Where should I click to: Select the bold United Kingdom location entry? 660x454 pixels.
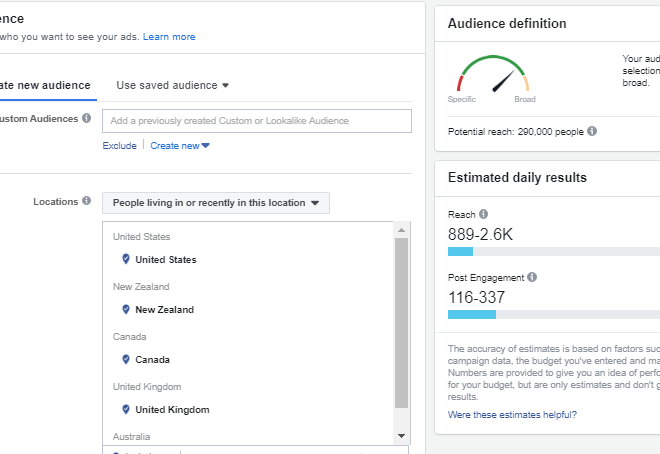[x=172, y=410]
